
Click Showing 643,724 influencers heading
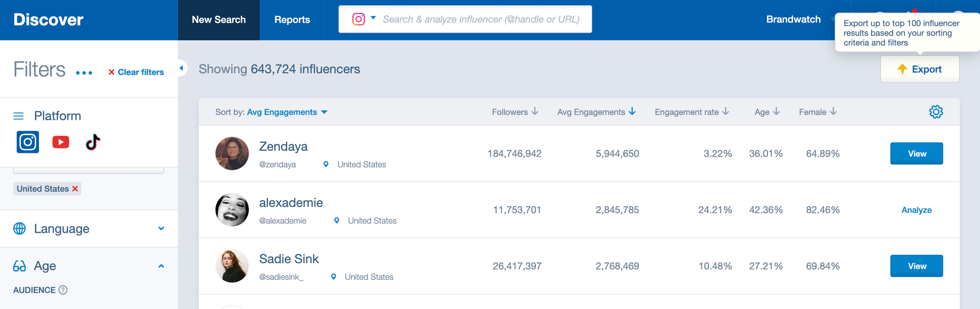click(x=279, y=69)
